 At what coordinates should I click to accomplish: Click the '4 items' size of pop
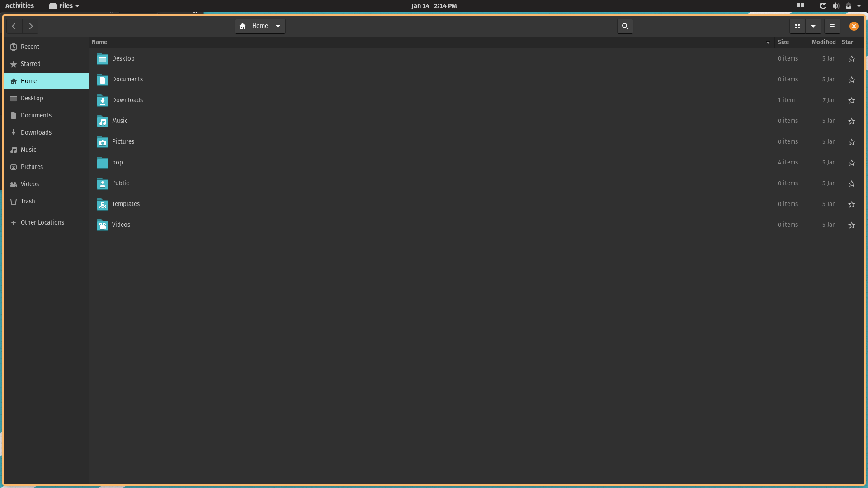[x=788, y=163]
